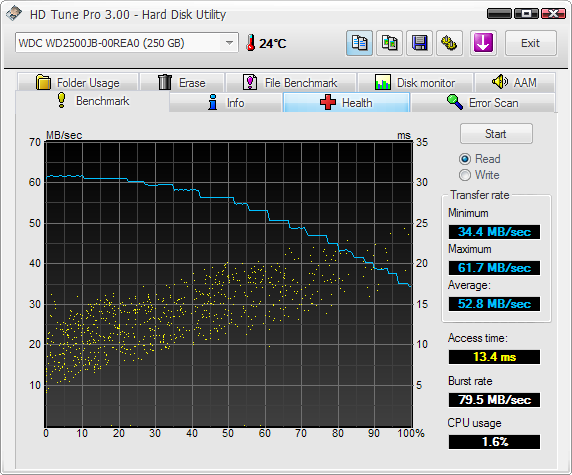Click the Average transfer rate value box

[494, 304]
